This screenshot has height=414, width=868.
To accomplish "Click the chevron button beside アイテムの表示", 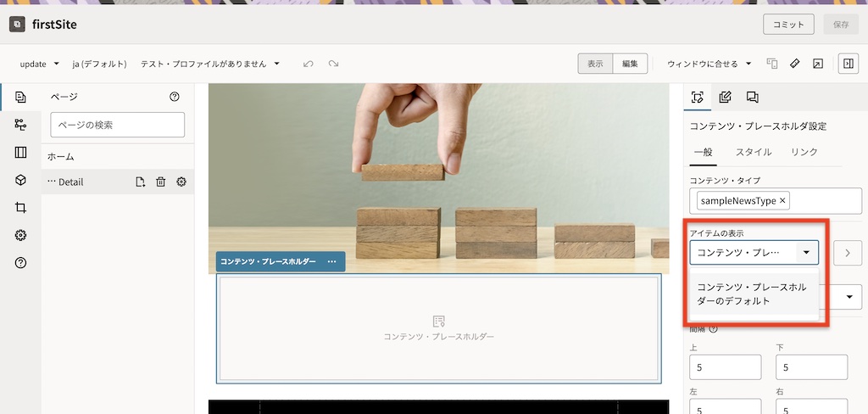I will coord(848,253).
